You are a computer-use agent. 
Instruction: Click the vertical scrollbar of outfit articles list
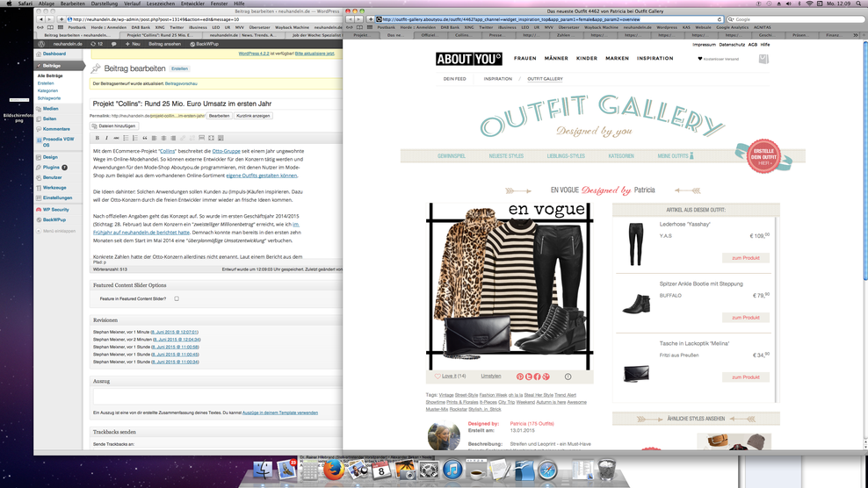pyautogui.click(x=776, y=310)
